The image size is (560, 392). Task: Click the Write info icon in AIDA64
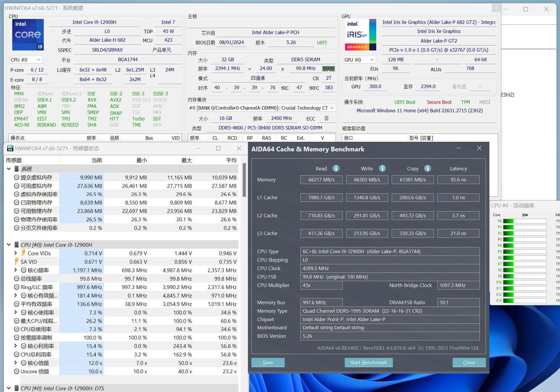[x=382, y=168]
